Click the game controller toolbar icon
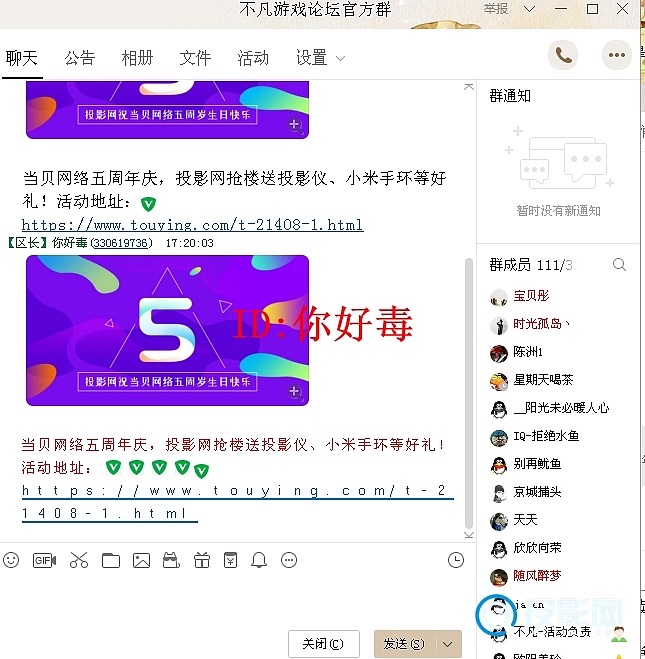Viewport: 645px width, 659px height. point(171,560)
